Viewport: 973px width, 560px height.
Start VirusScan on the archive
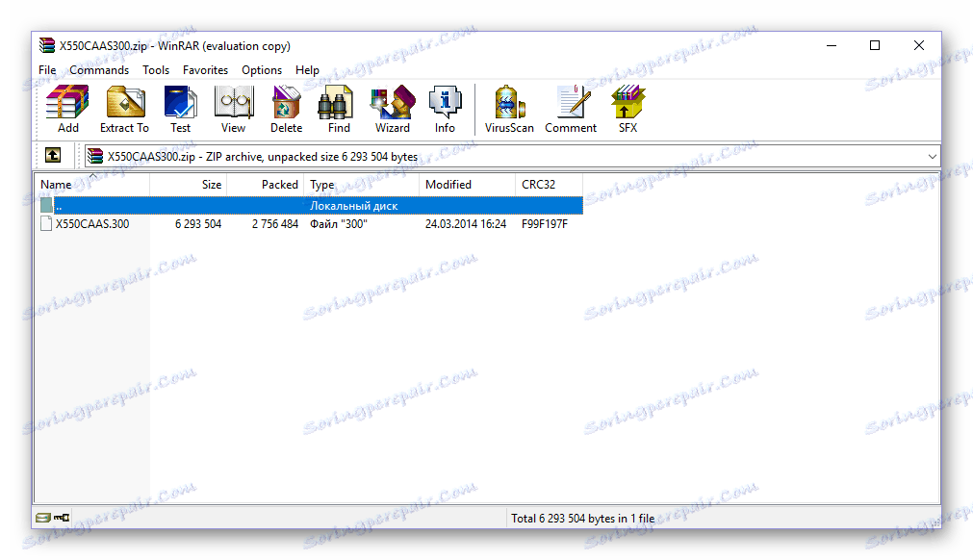(509, 109)
